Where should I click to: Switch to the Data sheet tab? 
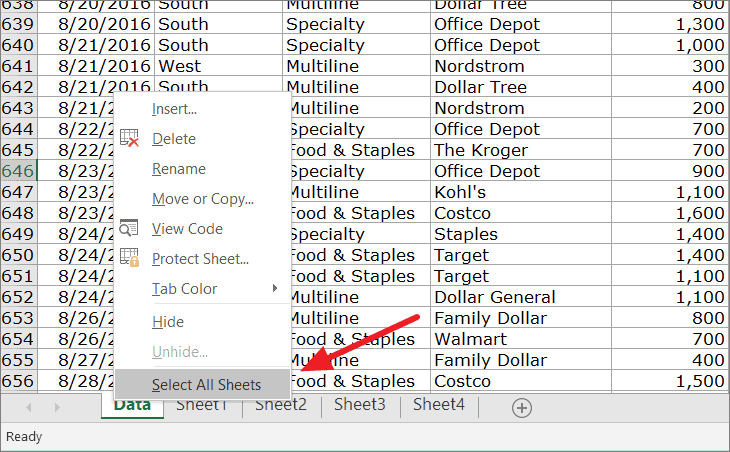tap(132, 406)
